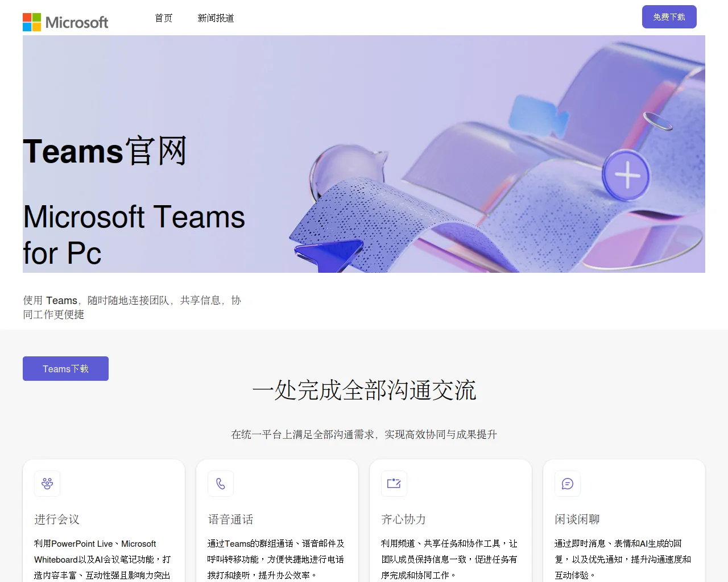The image size is (728, 582).
Task: Click the 一处完成全部沟通交流 section heading
Action: pos(364,390)
